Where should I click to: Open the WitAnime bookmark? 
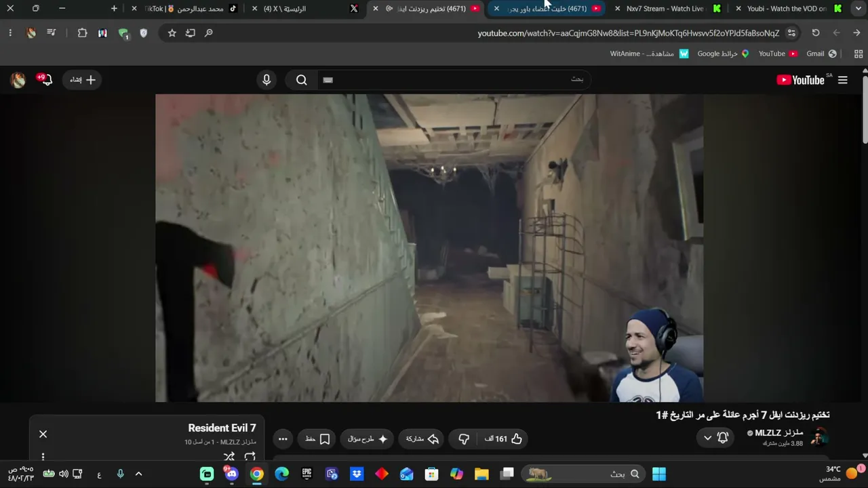pyautogui.click(x=649, y=54)
